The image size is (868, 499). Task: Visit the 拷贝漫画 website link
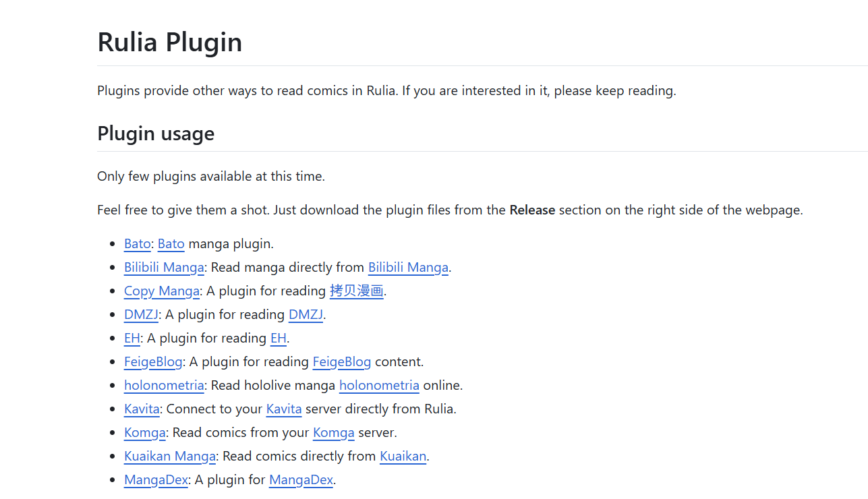click(x=356, y=291)
